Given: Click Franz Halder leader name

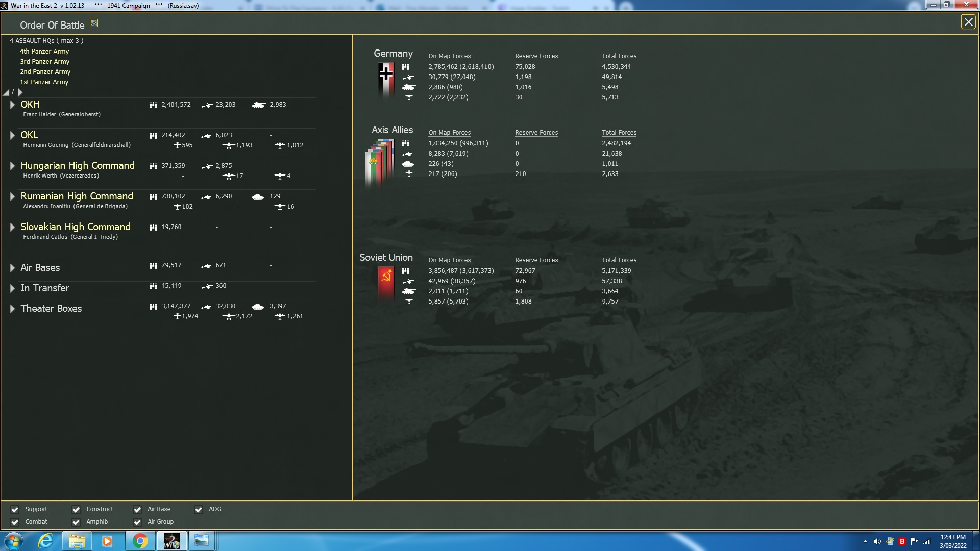Looking at the screenshot, I should click(x=62, y=114).
